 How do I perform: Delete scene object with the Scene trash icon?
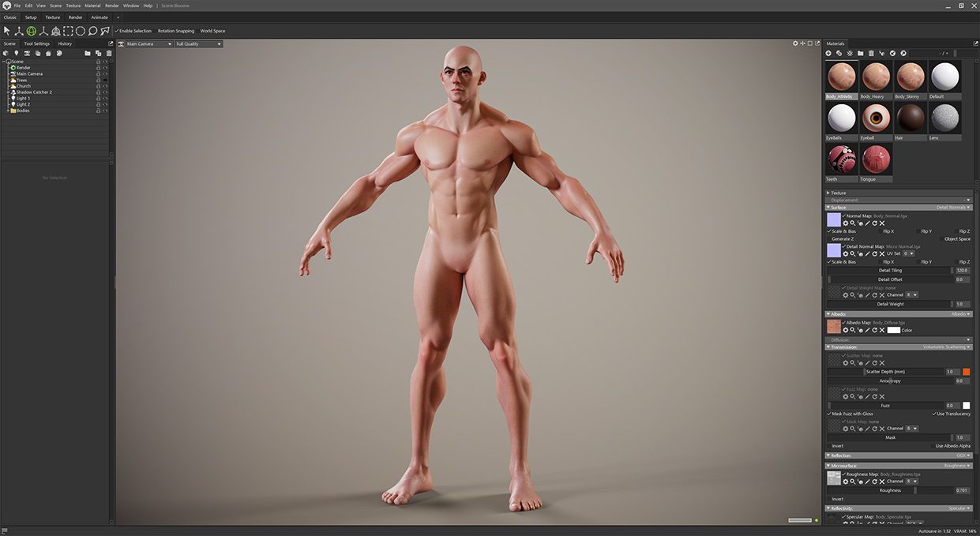click(x=109, y=54)
